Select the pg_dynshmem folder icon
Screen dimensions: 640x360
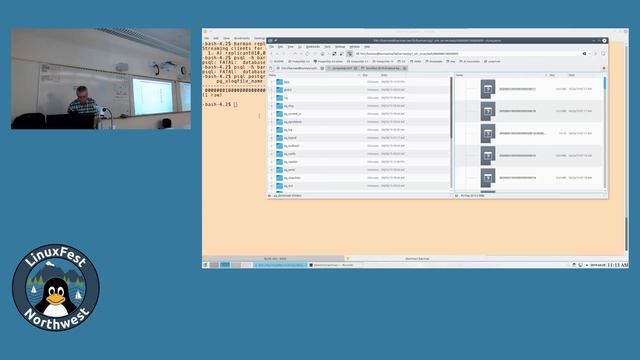point(280,122)
